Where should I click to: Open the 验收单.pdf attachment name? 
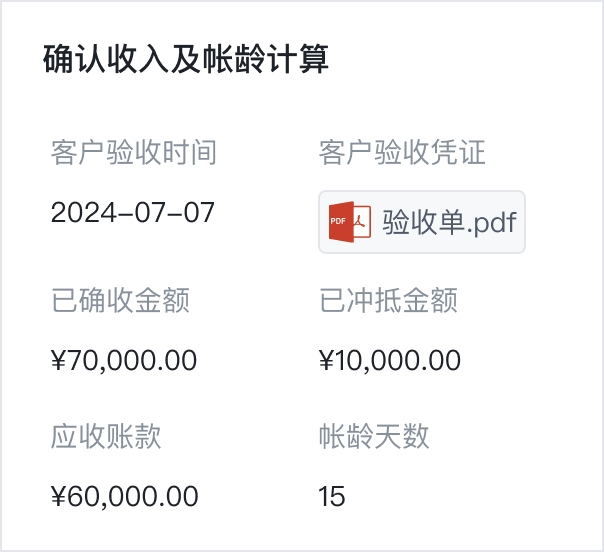point(449,221)
